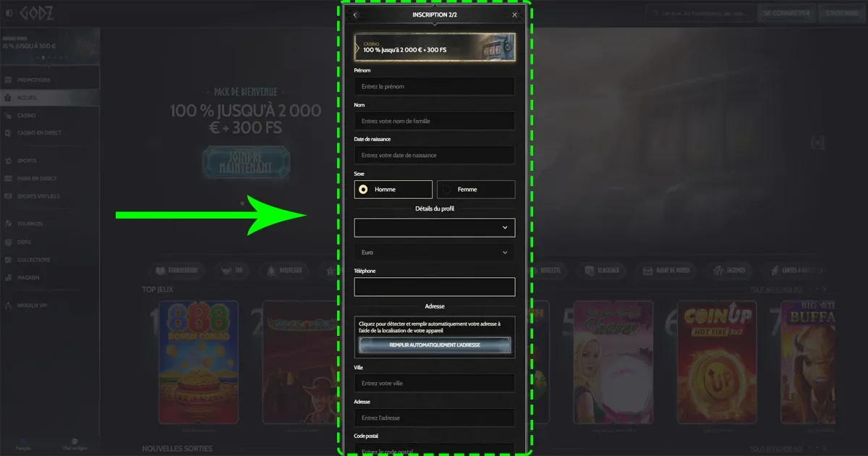Focus the Code postal input field
This screenshot has width=868, height=456.
[x=435, y=449]
